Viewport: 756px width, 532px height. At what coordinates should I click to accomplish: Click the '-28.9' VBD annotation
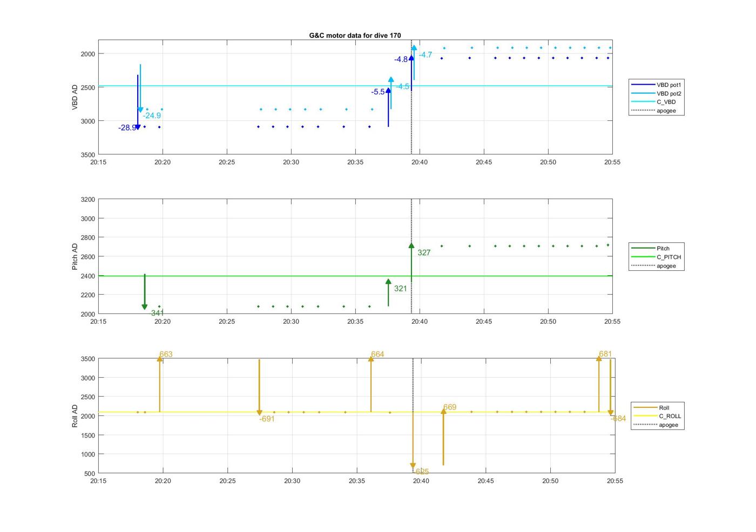coord(127,128)
